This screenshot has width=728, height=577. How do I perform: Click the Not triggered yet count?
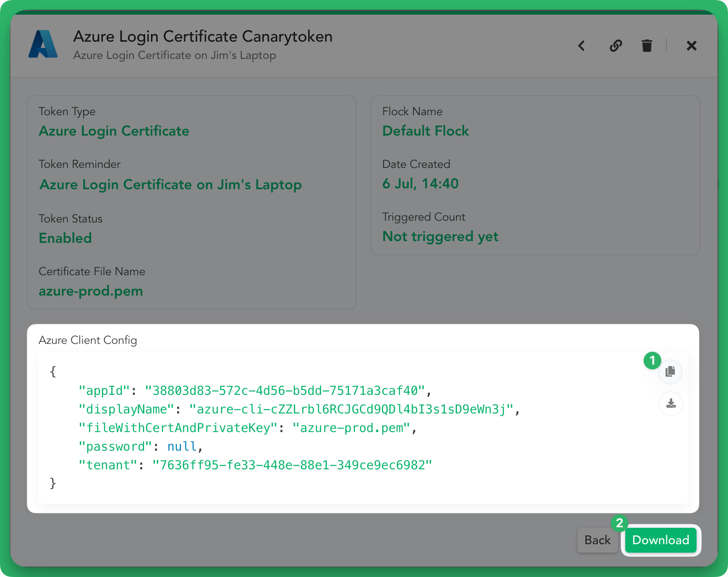pos(440,237)
